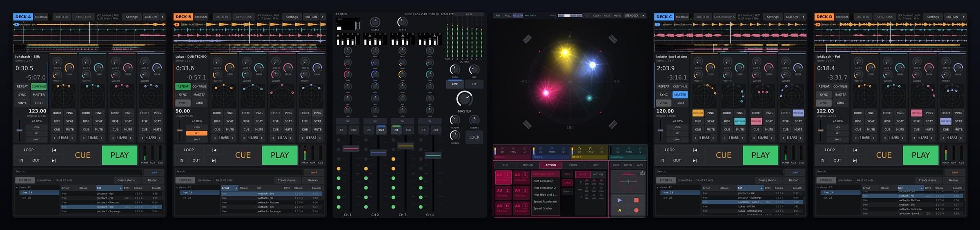980x230 pixels.
Task: Open MOTION dropdown arrow on Deck B
Action: coord(323,17)
